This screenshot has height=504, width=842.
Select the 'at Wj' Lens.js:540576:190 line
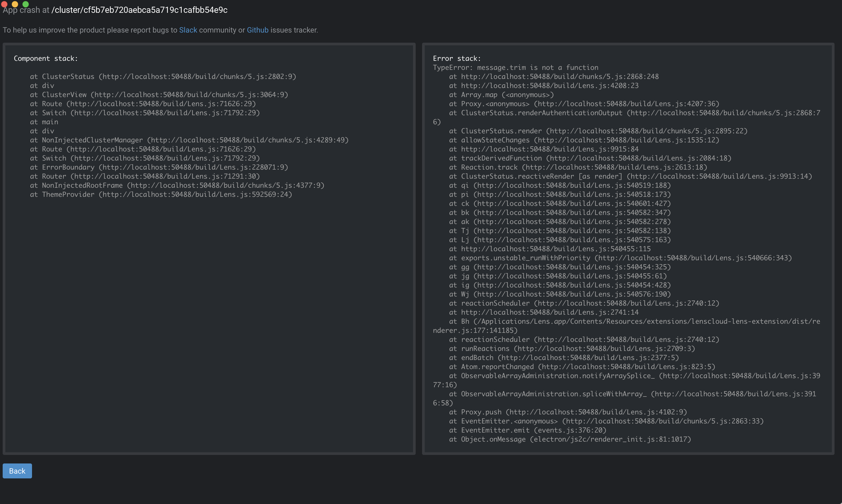[560, 294]
